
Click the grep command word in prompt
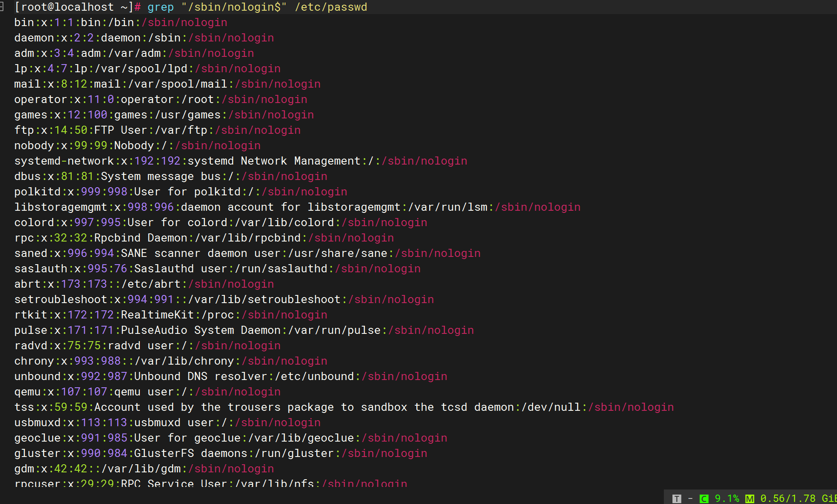pyautogui.click(x=160, y=7)
